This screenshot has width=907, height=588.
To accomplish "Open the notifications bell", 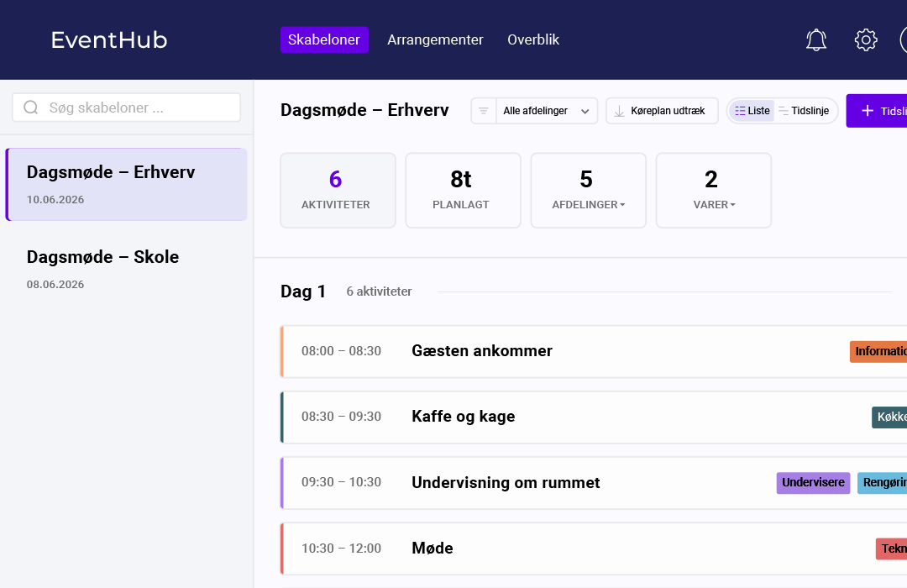I will pos(816,40).
